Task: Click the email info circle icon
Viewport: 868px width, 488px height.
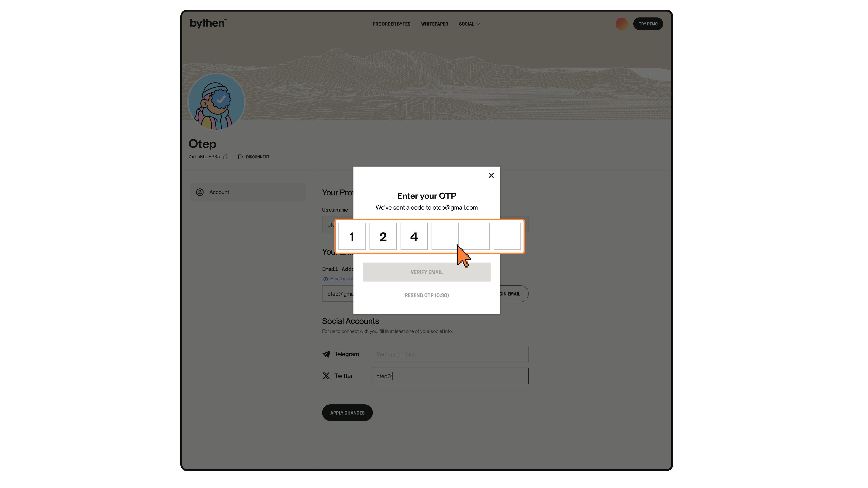Action: coord(325,279)
